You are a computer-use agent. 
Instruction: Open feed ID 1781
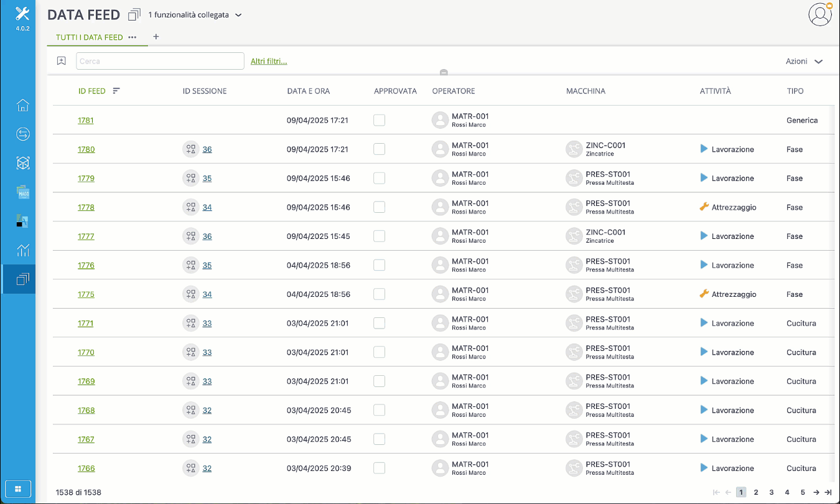(x=86, y=120)
